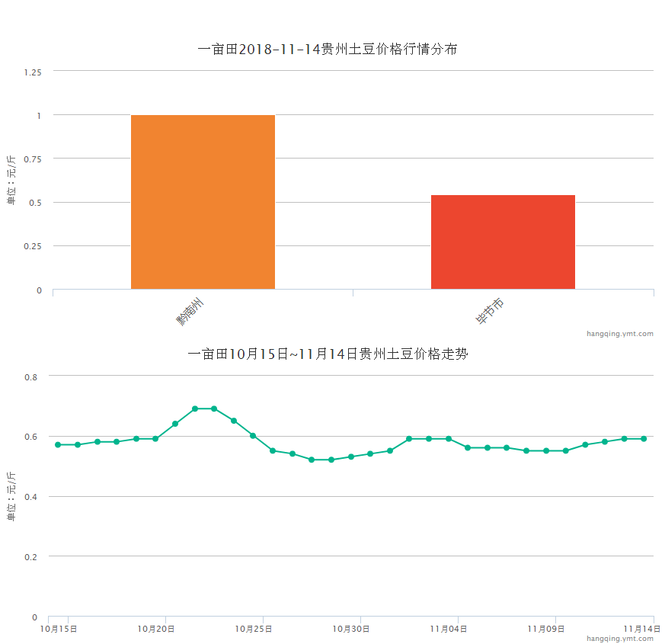Click the 0.8 y-axis value on the line chart
The image size is (665, 644).
click(x=31, y=377)
